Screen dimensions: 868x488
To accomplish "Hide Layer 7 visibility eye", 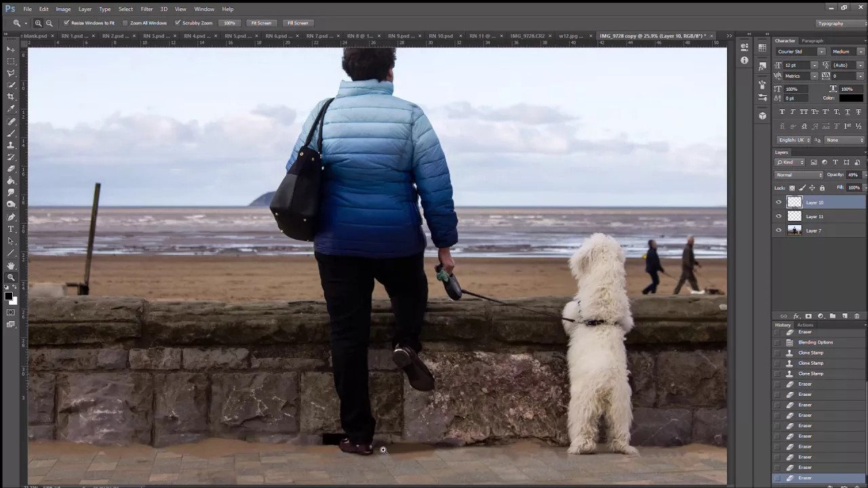I will click(778, 230).
